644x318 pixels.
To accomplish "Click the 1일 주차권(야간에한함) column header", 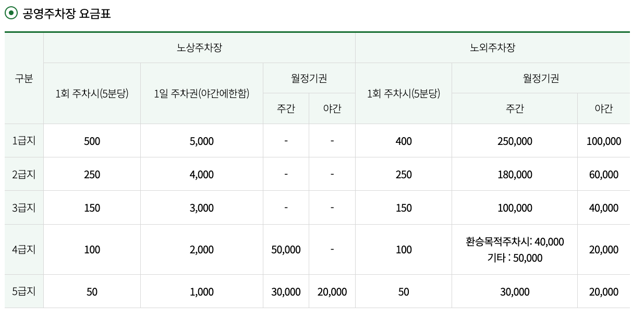I will [201, 94].
